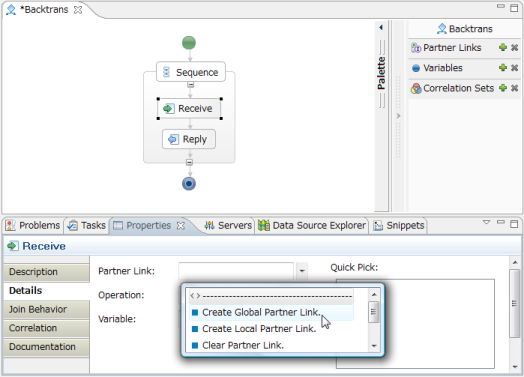Open the Properties view menu triangle
This screenshot has width=524, height=377.
coord(487,222)
